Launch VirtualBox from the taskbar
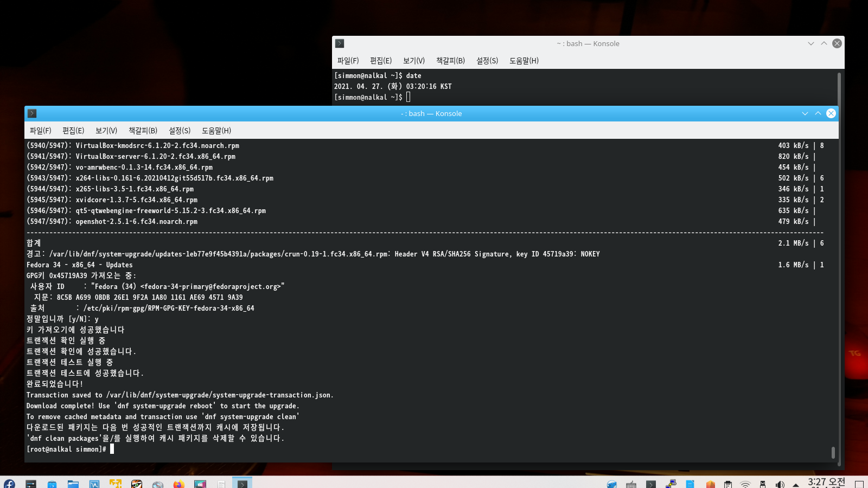Screen dimensions: 868x488 click(x=94, y=483)
